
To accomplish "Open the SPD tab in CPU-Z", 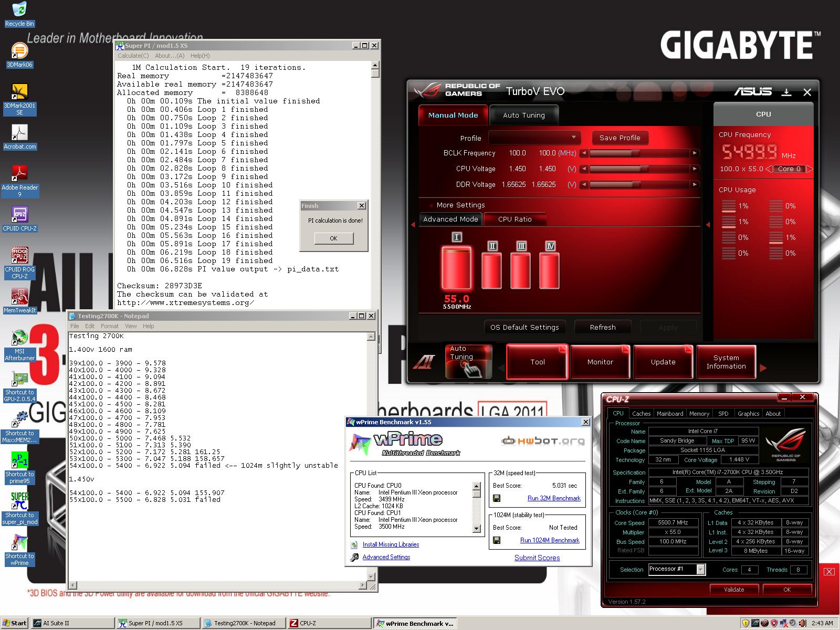I will click(x=723, y=414).
